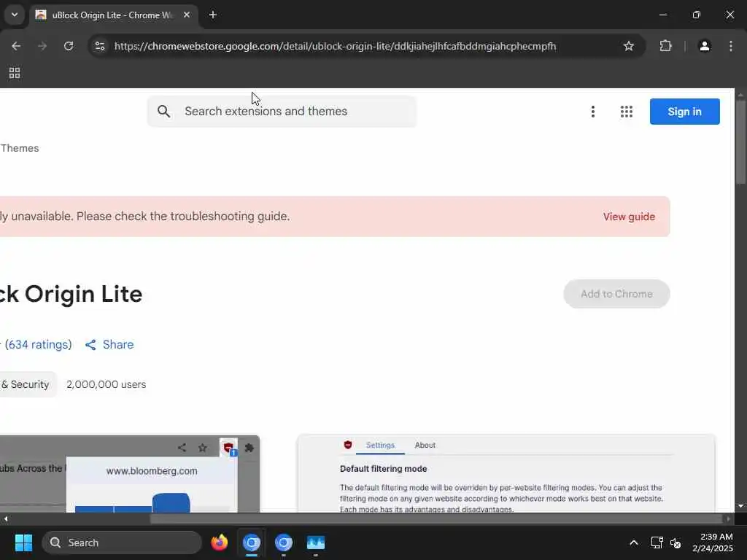Show hidden system tray icons

point(634,542)
